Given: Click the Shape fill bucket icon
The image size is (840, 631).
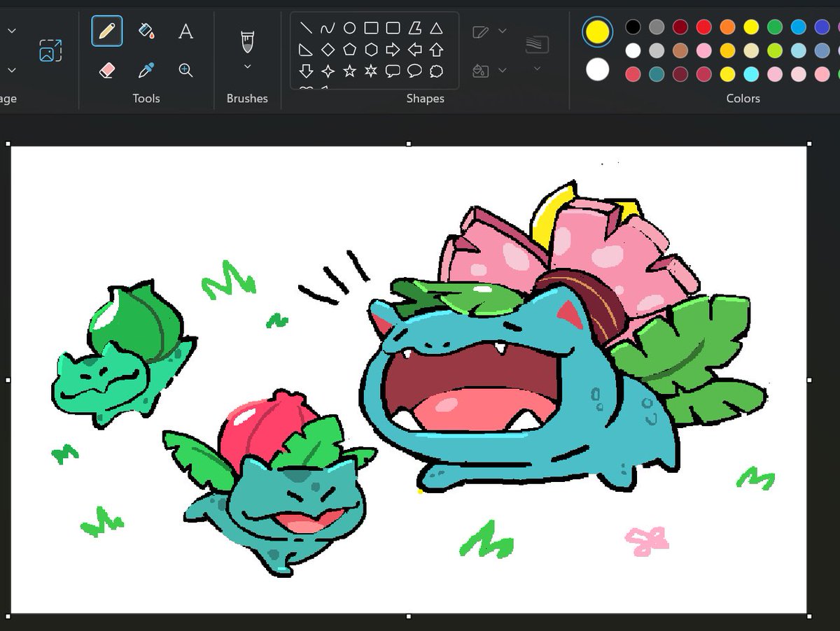Looking at the screenshot, I should [480, 71].
